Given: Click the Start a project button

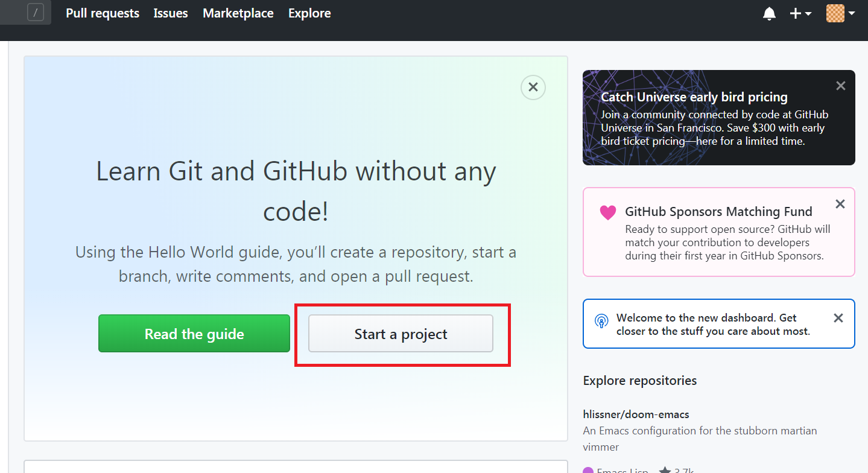Looking at the screenshot, I should click(x=401, y=334).
